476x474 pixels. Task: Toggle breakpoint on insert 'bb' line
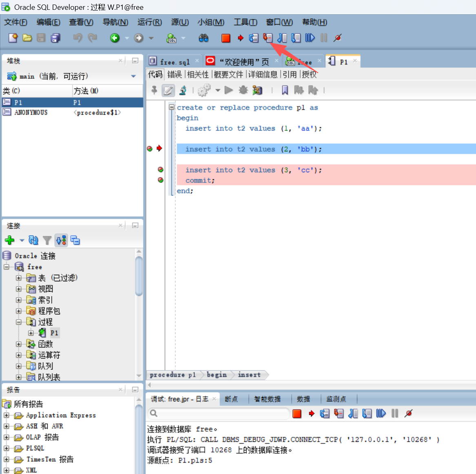point(150,149)
